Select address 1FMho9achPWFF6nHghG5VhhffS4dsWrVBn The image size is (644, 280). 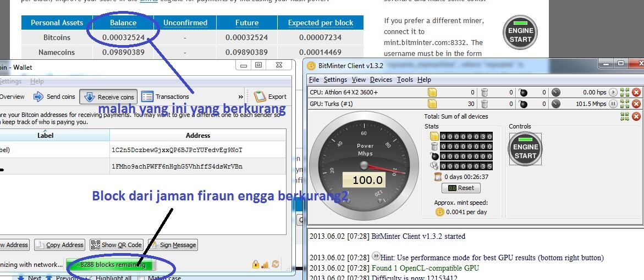pyautogui.click(x=177, y=166)
